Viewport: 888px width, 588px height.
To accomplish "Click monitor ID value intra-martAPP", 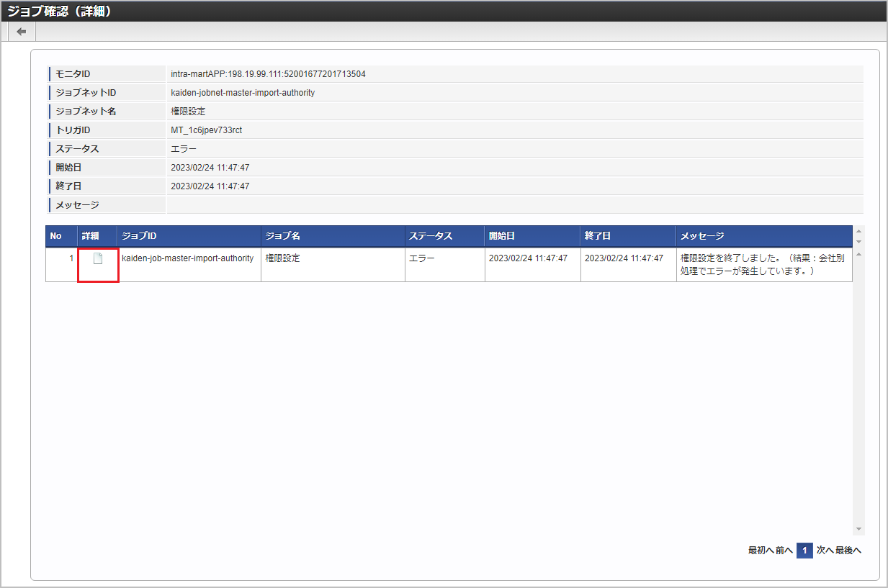I will 268,74.
